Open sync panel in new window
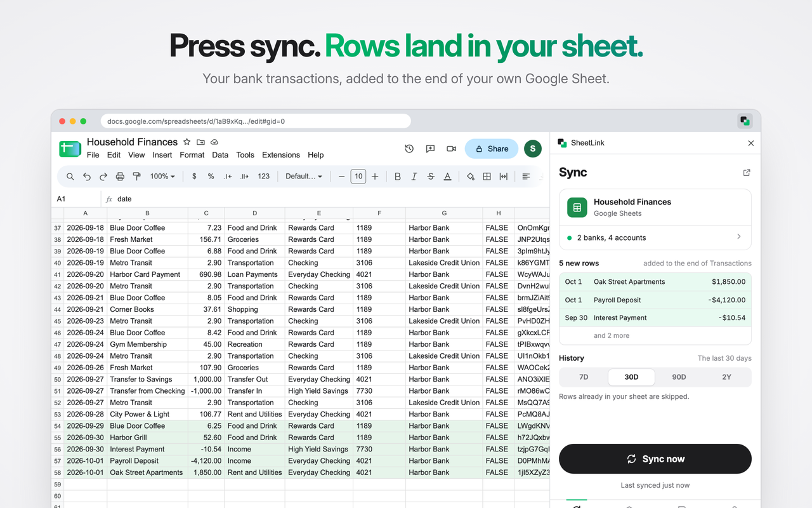 click(x=747, y=173)
